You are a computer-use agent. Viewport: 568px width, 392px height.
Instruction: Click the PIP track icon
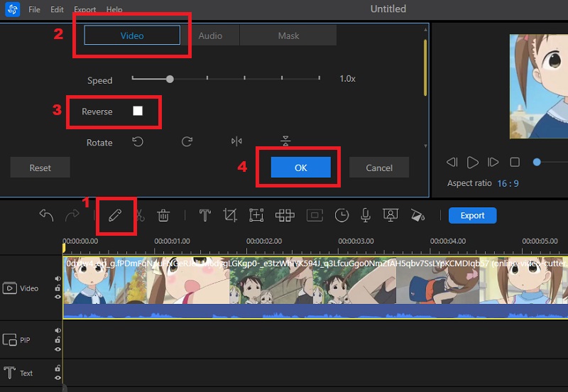(10, 340)
